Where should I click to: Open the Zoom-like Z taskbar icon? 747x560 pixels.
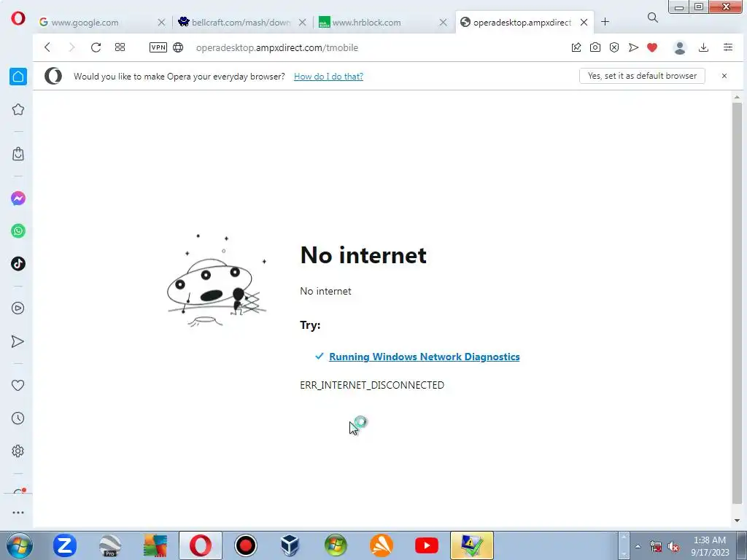pyautogui.click(x=65, y=545)
